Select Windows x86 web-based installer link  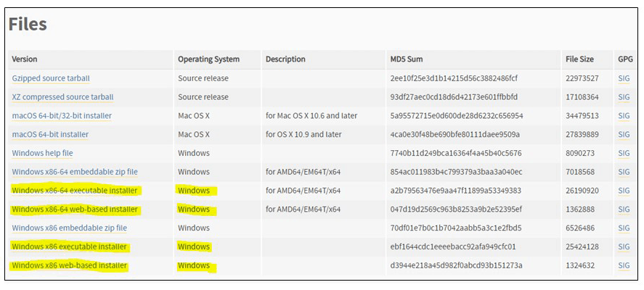(x=70, y=266)
